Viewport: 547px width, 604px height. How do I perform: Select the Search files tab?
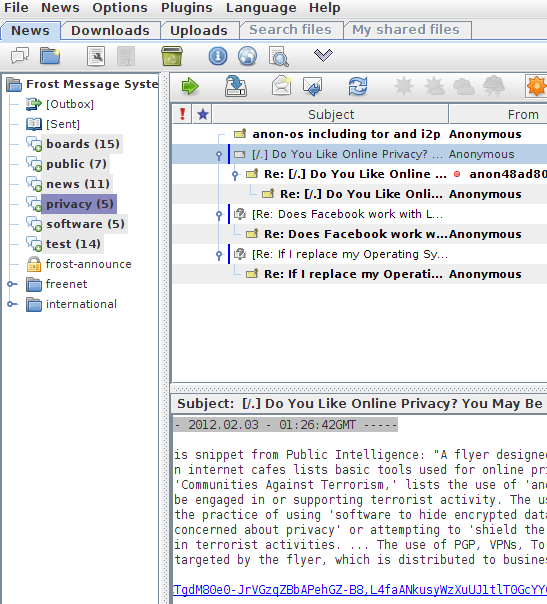tap(290, 30)
